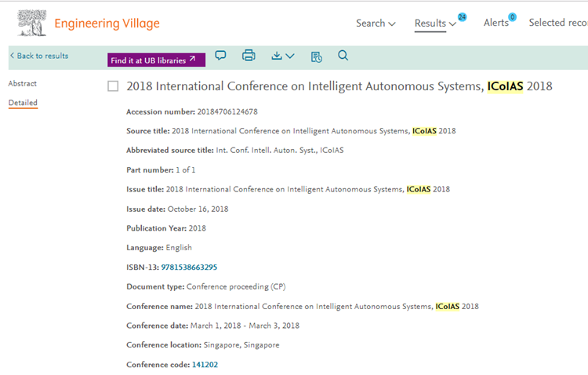Click conference location Singapore, Singapore
This screenshot has height=375, width=588.
[241, 345]
